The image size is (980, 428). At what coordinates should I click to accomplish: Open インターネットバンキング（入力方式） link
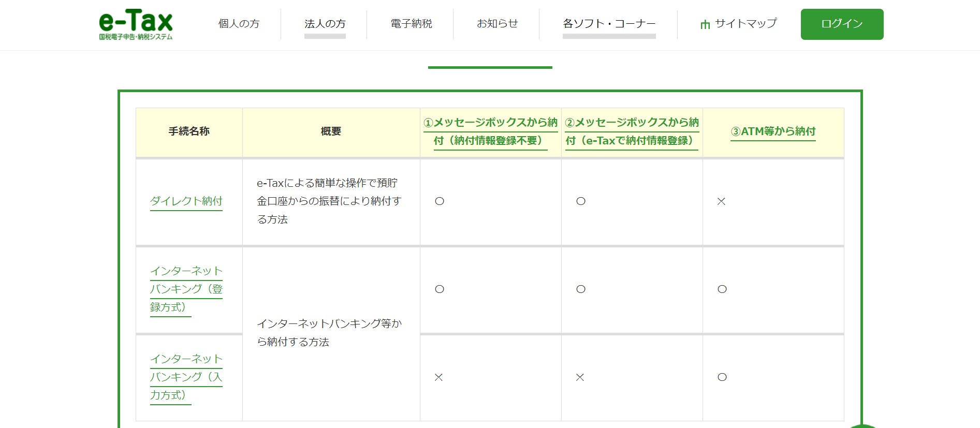tap(186, 377)
